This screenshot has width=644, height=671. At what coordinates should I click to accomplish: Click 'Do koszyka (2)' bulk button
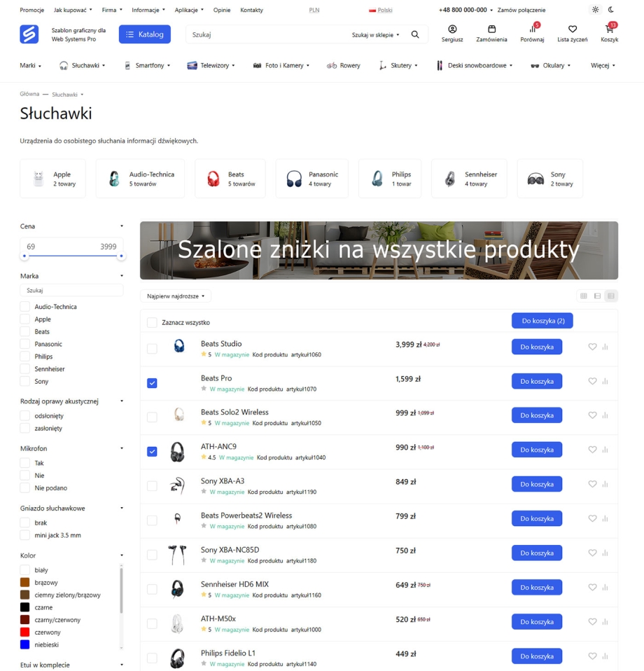(x=542, y=321)
